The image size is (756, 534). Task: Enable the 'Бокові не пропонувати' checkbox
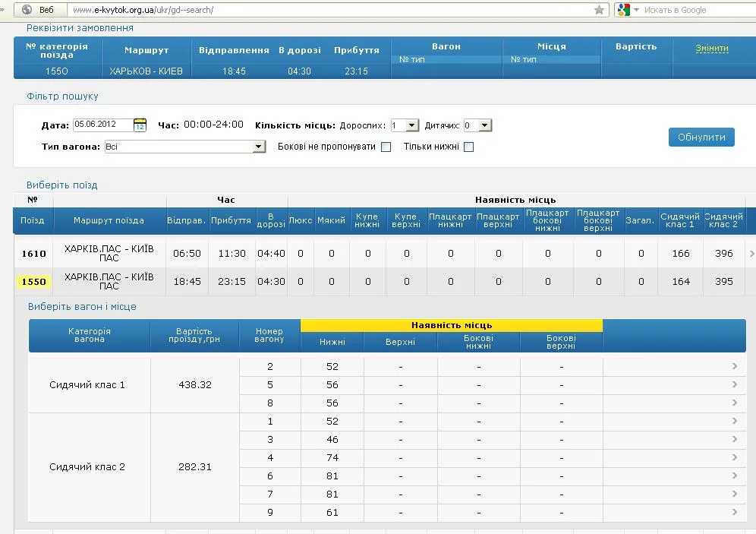coord(386,147)
